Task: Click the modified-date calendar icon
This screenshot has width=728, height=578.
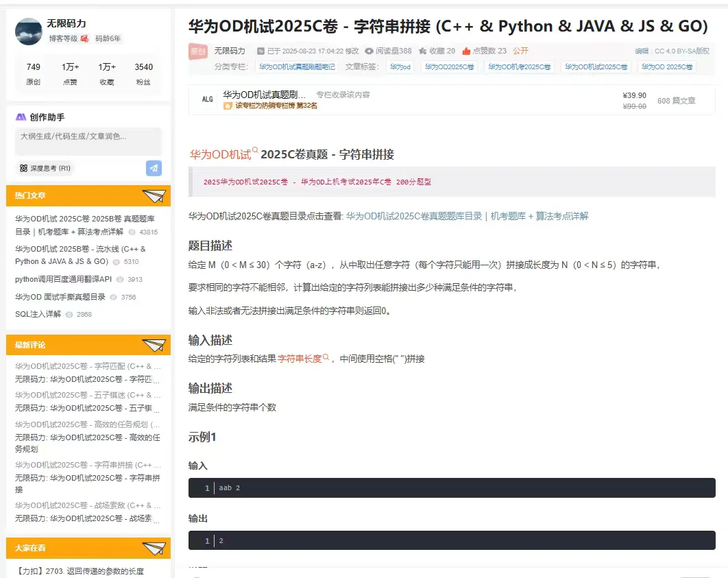Action: (261, 51)
